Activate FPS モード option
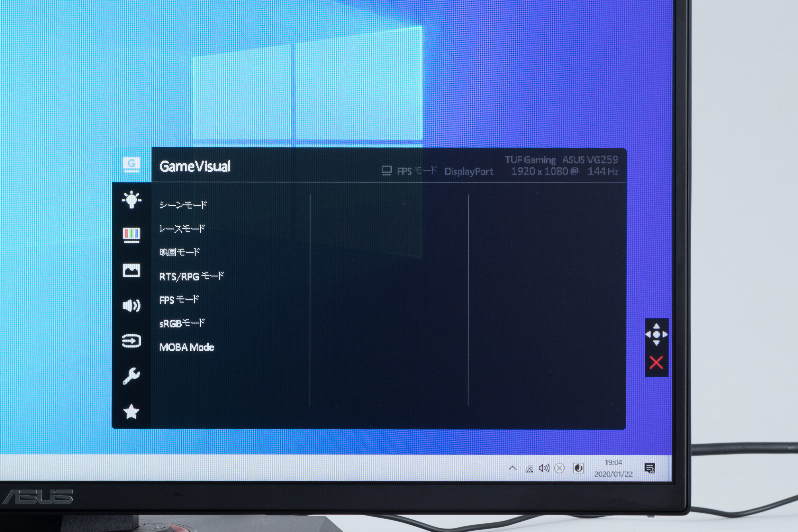Screen dimensions: 798x532 tap(179, 300)
